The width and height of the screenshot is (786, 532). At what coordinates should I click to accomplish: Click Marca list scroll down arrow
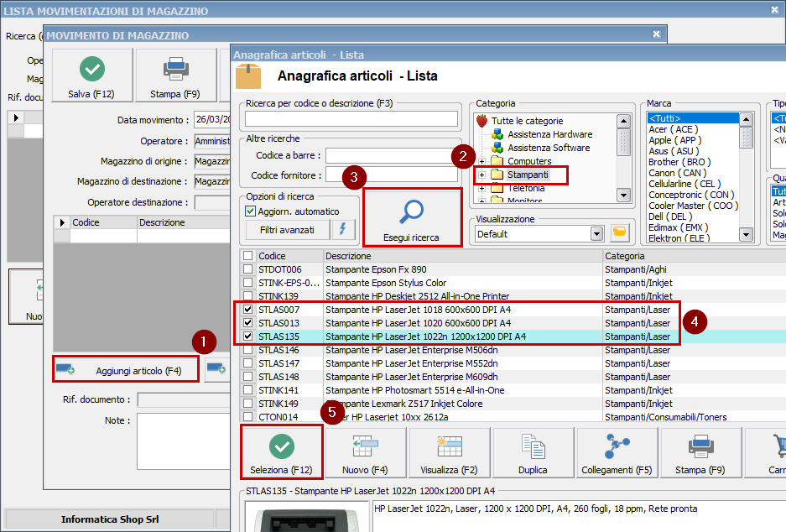[747, 234]
